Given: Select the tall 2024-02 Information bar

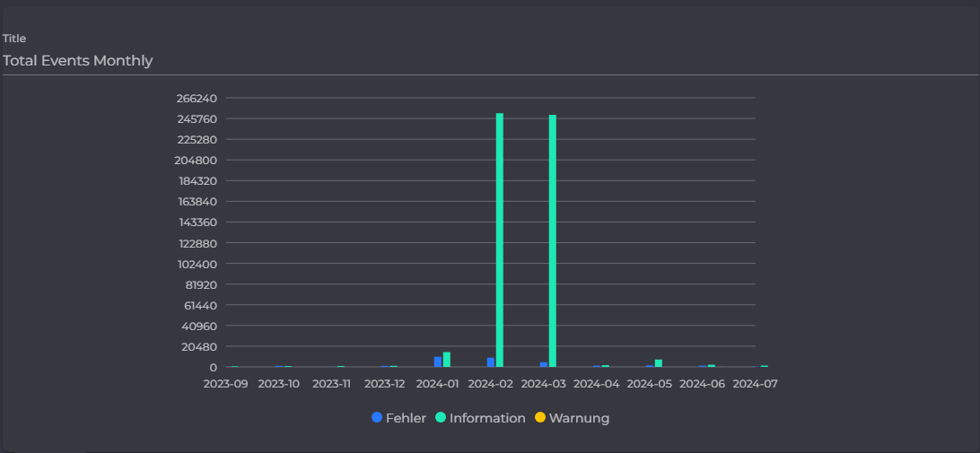Looking at the screenshot, I should pos(499,240).
